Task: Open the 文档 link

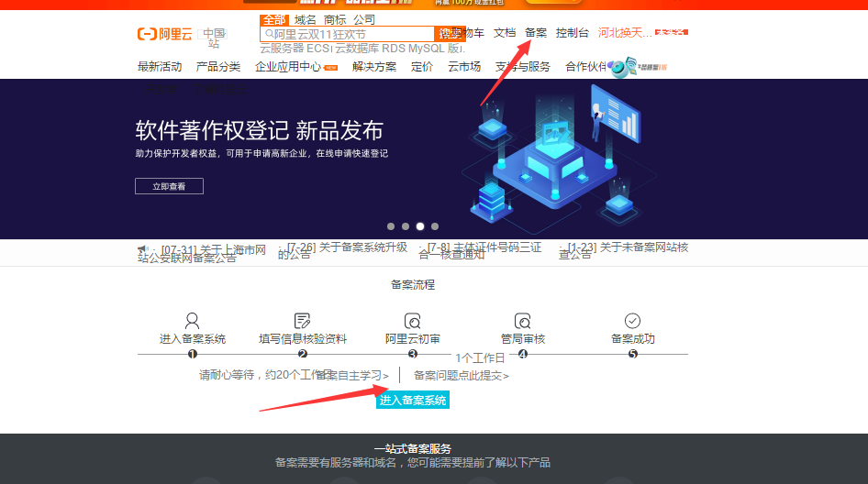Action: 505,33
